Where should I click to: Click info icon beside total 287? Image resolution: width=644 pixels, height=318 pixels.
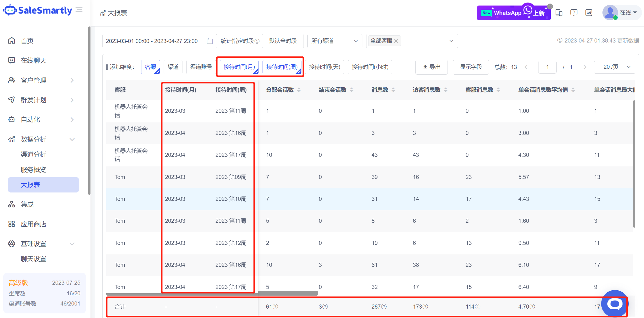(384, 307)
